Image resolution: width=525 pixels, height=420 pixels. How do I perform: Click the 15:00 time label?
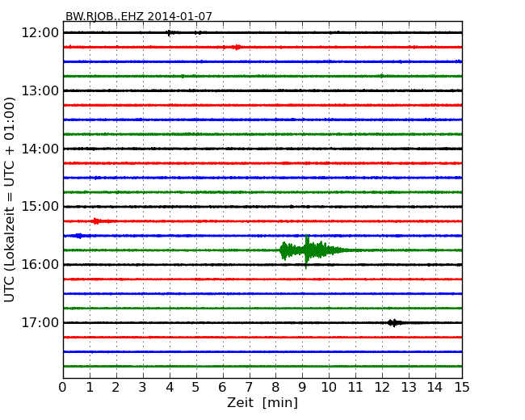tap(40, 206)
